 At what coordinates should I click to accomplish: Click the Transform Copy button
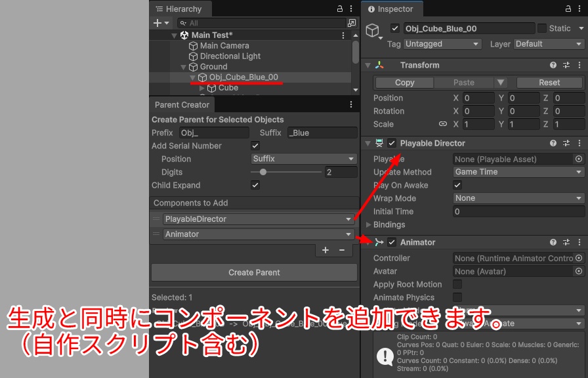405,83
